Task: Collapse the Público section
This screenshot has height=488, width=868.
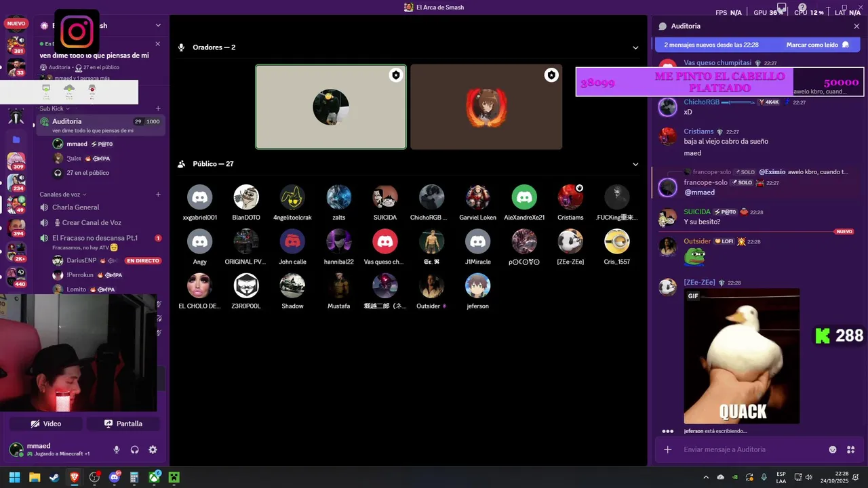Action: pyautogui.click(x=635, y=164)
